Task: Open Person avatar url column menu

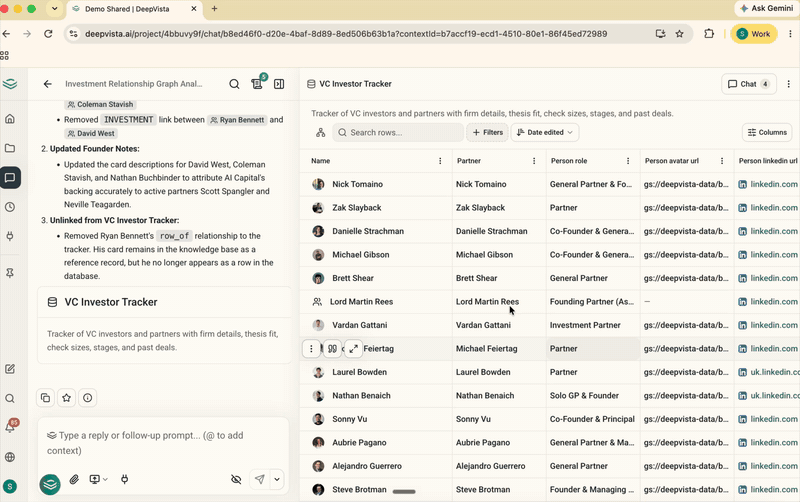Action: tap(722, 161)
